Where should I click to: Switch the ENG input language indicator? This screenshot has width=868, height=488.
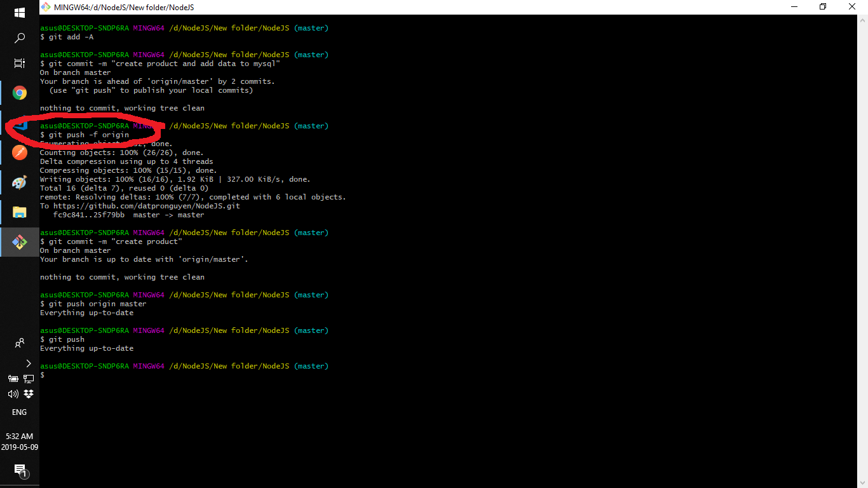[x=20, y=412]
